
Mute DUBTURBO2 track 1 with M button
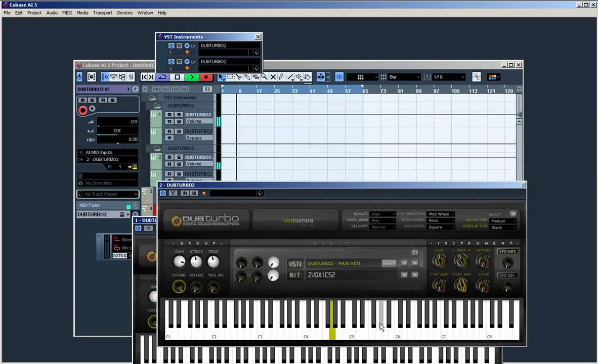point(169,114)
